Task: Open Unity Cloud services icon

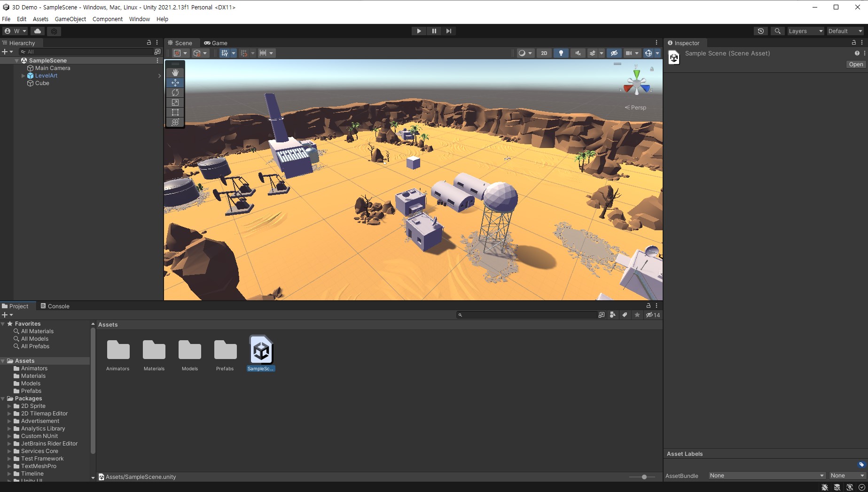Action: [x=38, y=31]
